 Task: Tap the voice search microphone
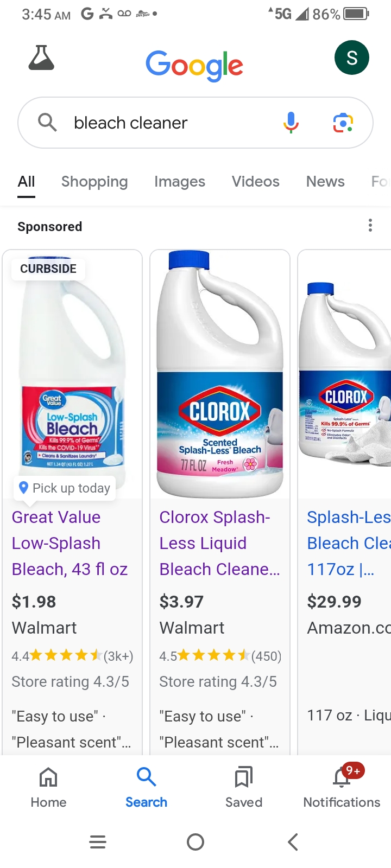click(291, 123)
